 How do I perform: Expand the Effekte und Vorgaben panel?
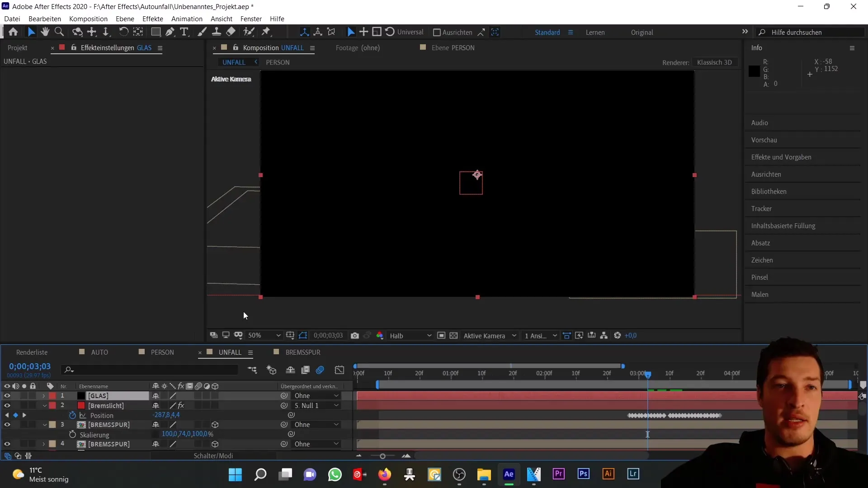click(x=781, y=157)
